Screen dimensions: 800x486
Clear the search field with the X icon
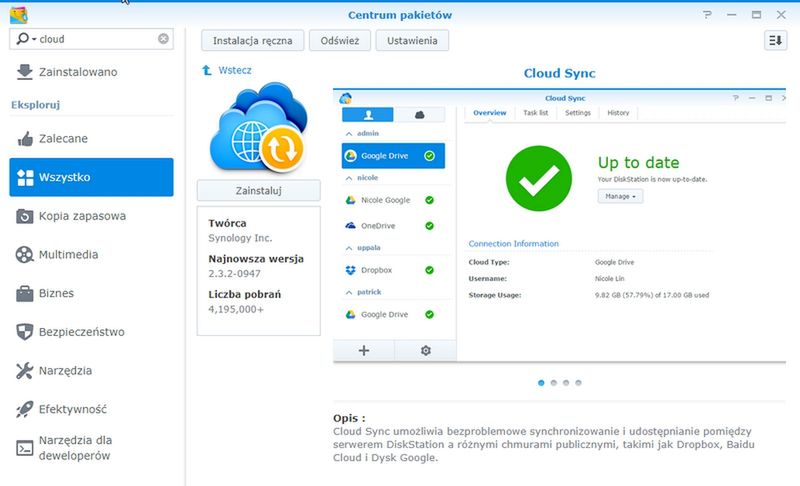click(x=163, y=39)
